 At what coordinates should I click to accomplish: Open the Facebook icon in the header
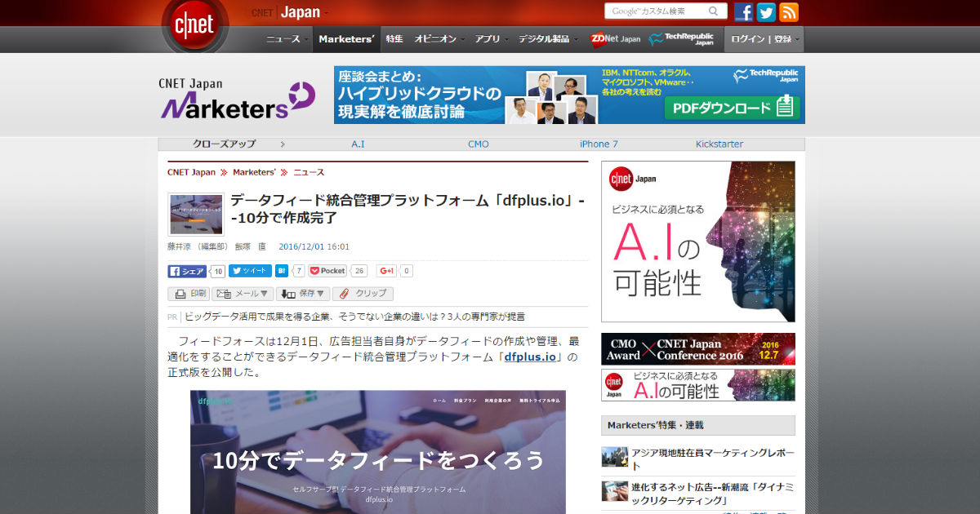(x=743, y=11)
